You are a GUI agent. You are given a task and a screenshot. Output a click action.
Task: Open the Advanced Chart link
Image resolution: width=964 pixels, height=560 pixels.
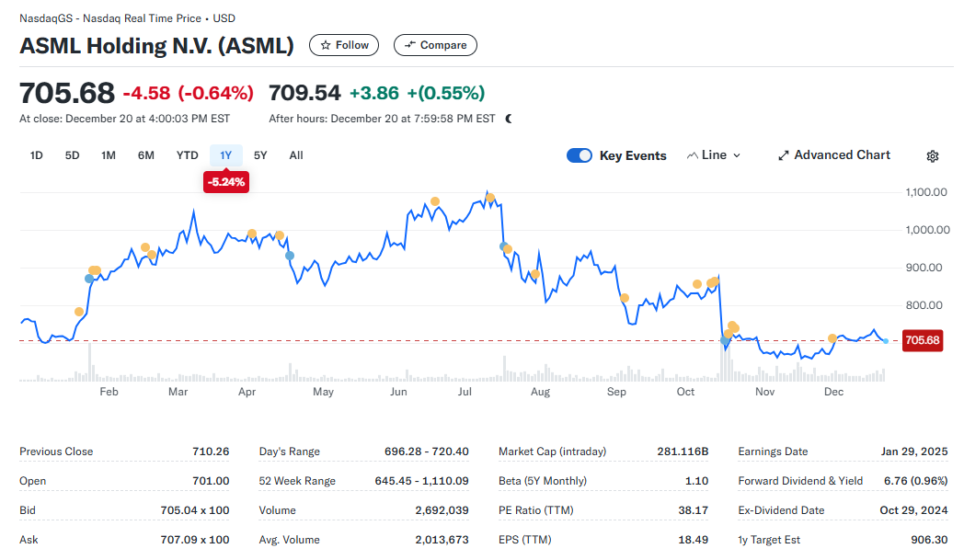[834, 155]
